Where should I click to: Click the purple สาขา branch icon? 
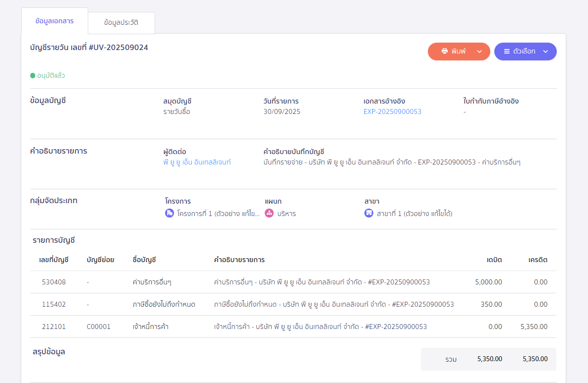point(369,214)
